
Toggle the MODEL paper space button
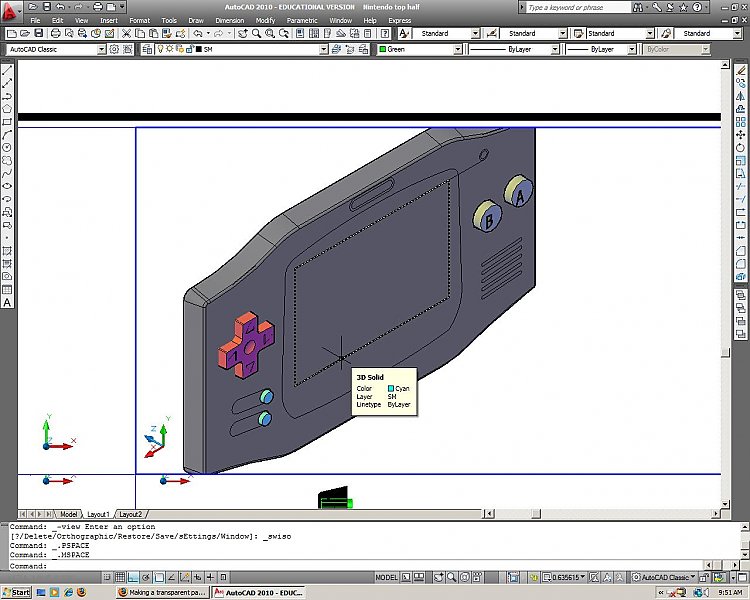386,577
